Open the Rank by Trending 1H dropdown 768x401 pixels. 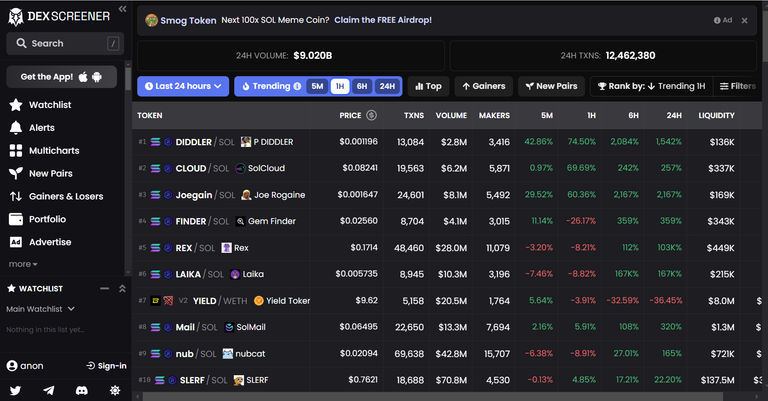[x=651, y=86]
